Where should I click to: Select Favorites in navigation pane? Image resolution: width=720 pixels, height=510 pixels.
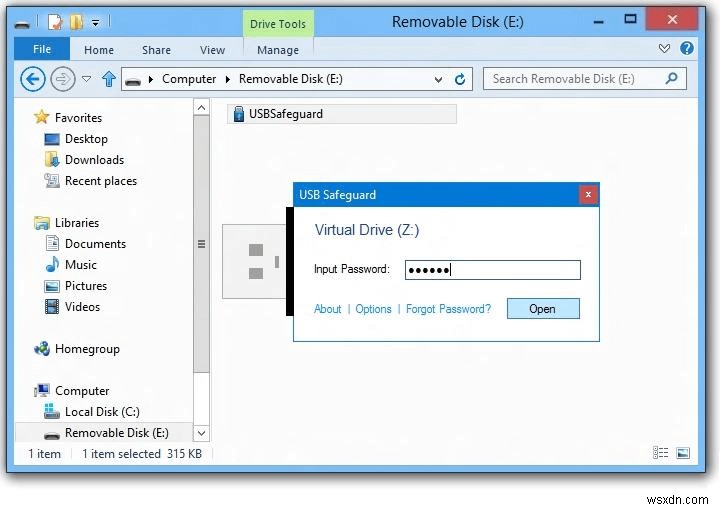[79, 118]
